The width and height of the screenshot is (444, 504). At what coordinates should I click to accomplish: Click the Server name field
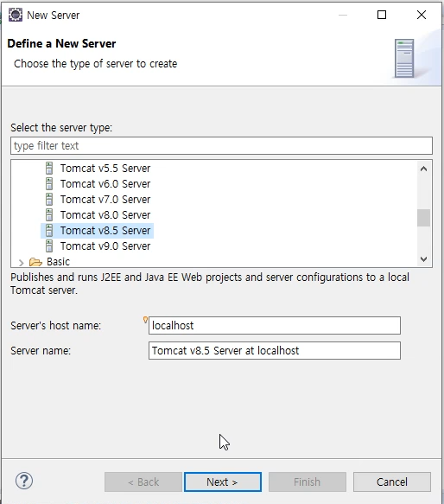tap(275, 350)
